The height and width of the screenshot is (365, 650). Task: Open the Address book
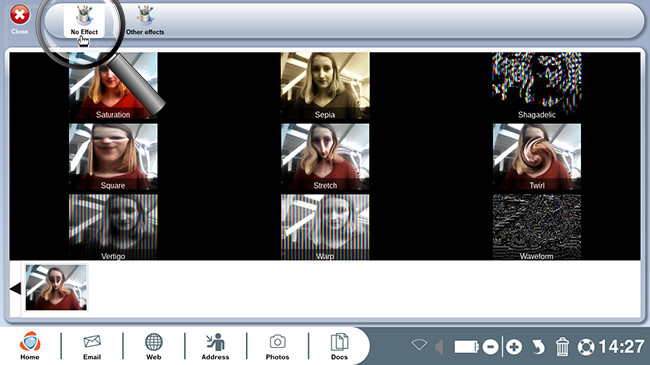tap(215, 346)
